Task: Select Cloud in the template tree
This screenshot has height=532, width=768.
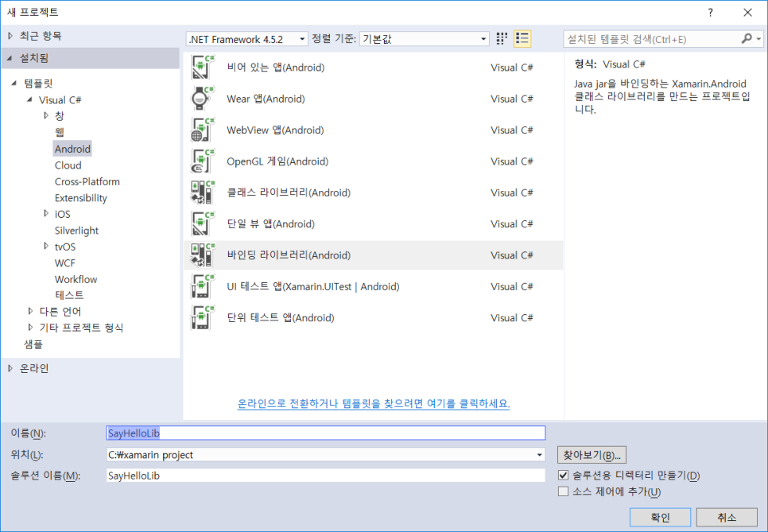Action: coord(68,165)
